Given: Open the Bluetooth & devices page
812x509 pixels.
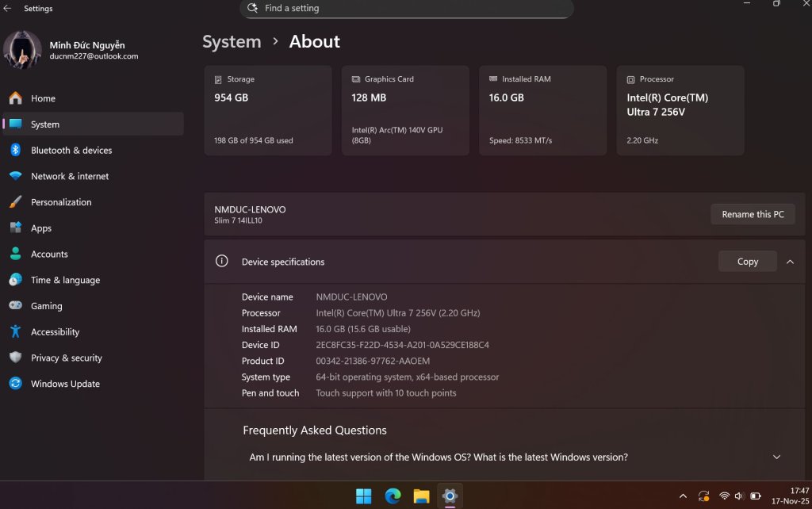Looking at the screenshot, I should 71,150.
